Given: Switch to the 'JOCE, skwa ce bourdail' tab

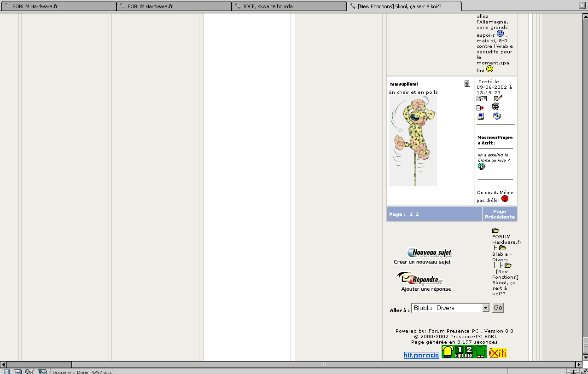Looking at the screenshot, I should point(289,6).
